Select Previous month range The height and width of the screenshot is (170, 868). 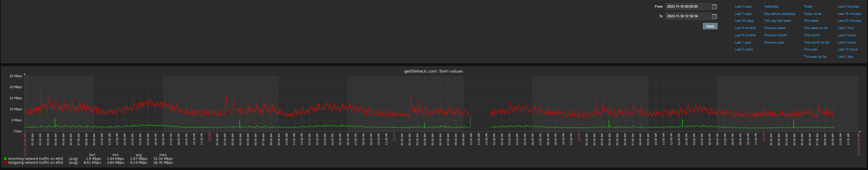[x=775, y=35]
